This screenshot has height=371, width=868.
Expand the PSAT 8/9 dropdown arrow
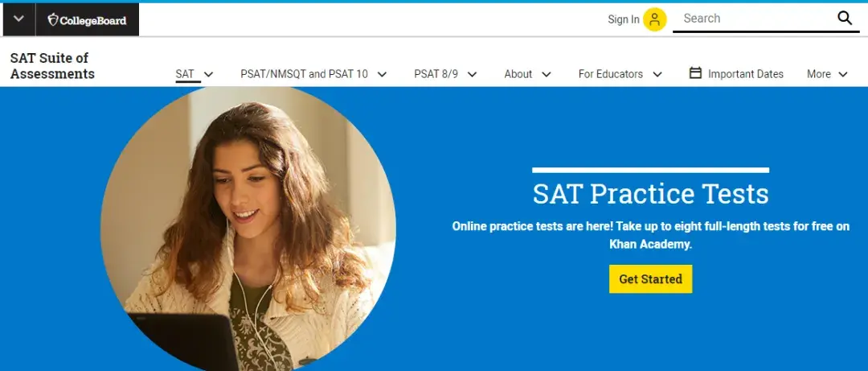[x=473, y=74]
